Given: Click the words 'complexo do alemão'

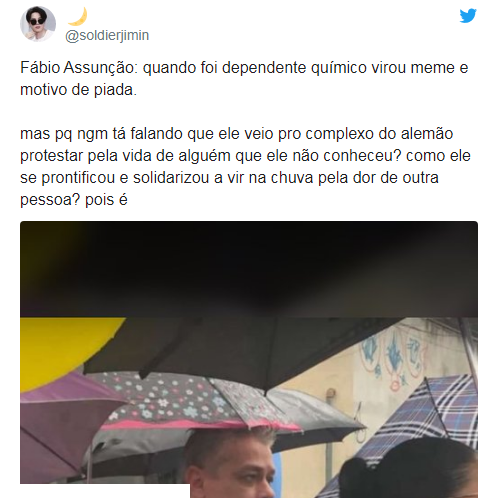Looking at the screenshot, I should click(x=379, y=134).
